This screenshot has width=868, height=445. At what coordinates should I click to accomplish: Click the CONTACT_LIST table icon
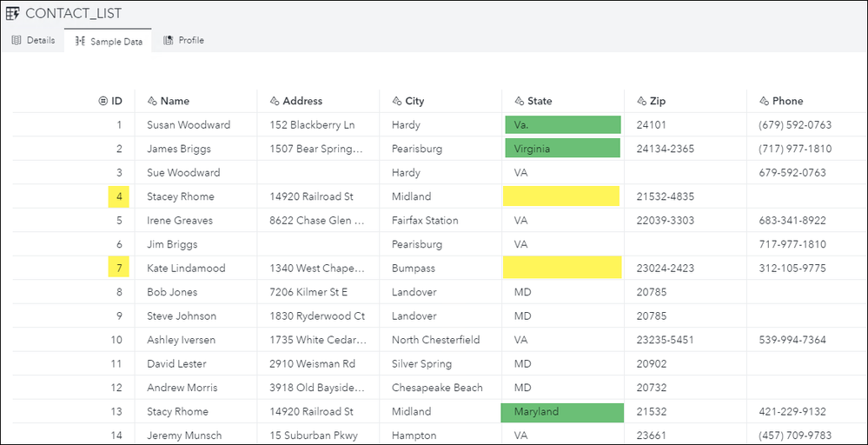pyautogui.click(x=12, y=13)
